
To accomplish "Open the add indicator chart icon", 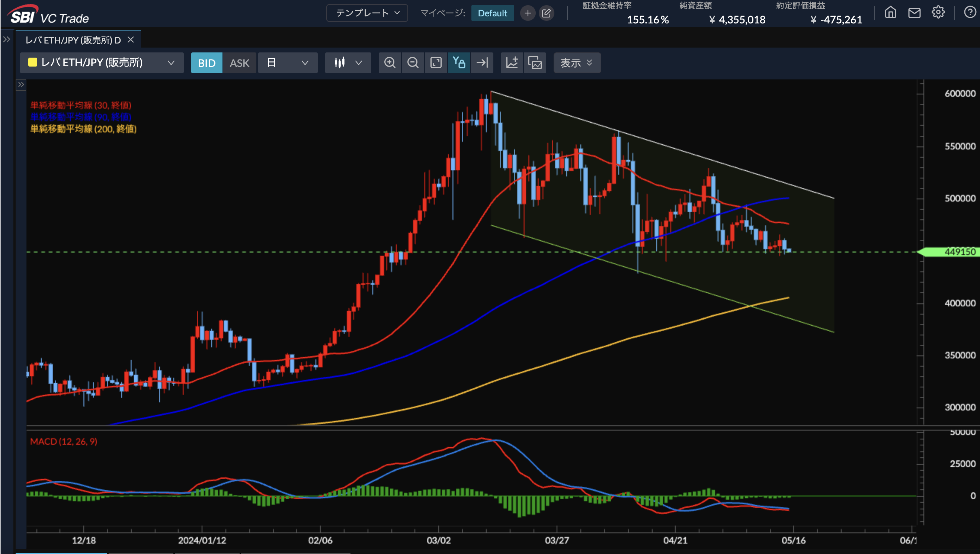I will click(512, 62).
